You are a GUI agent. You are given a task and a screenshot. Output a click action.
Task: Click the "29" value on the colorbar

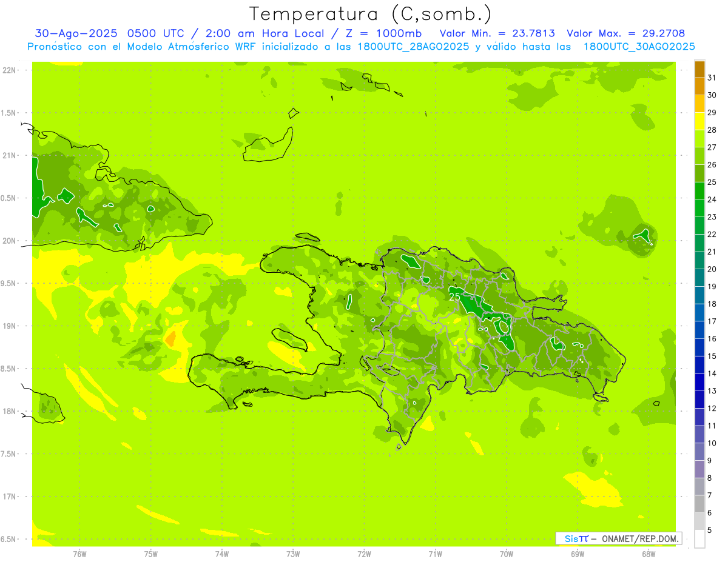point(712,113)
